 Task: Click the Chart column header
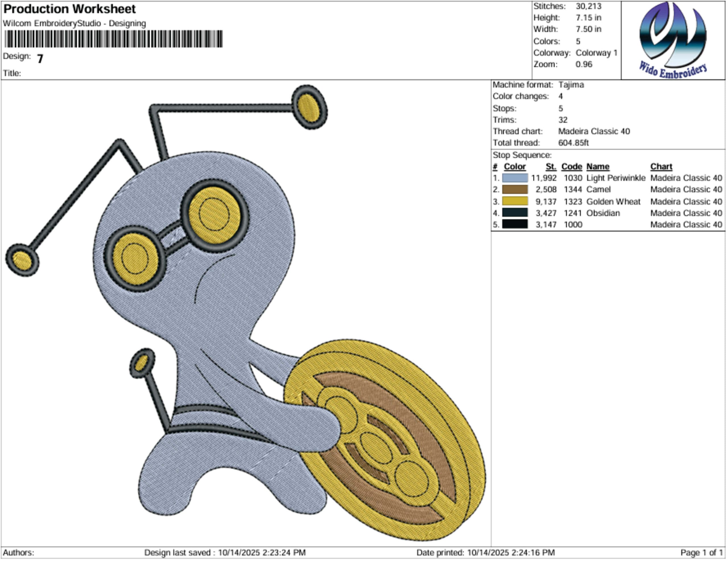[x=661, y=166]
